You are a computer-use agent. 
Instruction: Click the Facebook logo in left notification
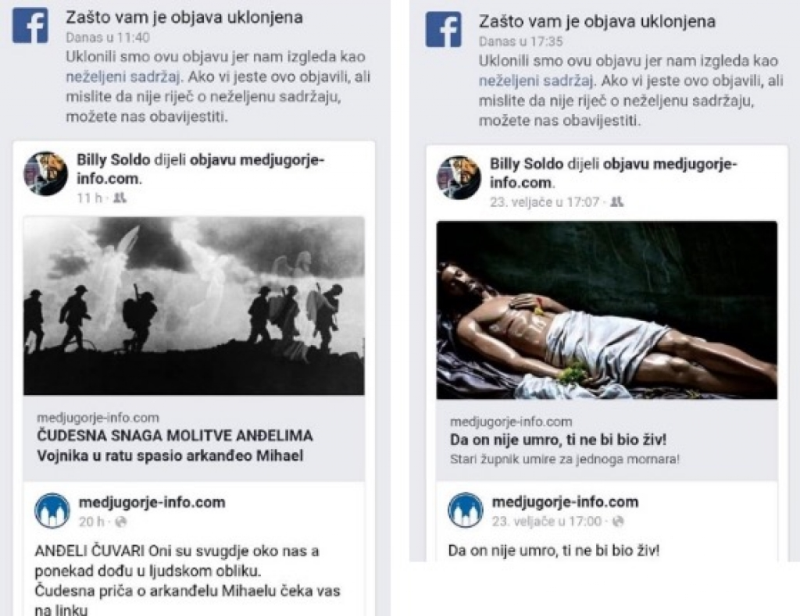31,25
